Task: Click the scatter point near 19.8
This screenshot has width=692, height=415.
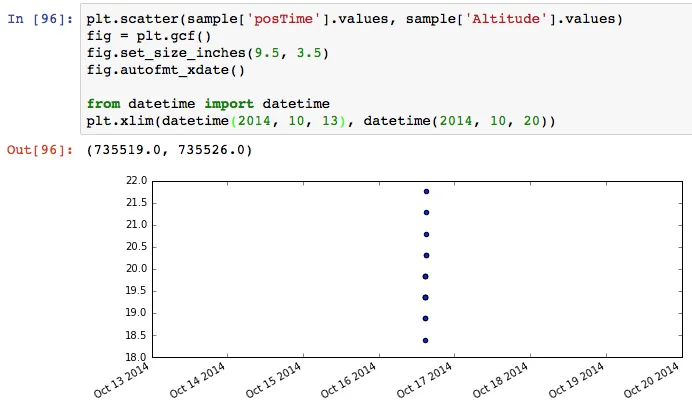Action: tap(425, 276)
